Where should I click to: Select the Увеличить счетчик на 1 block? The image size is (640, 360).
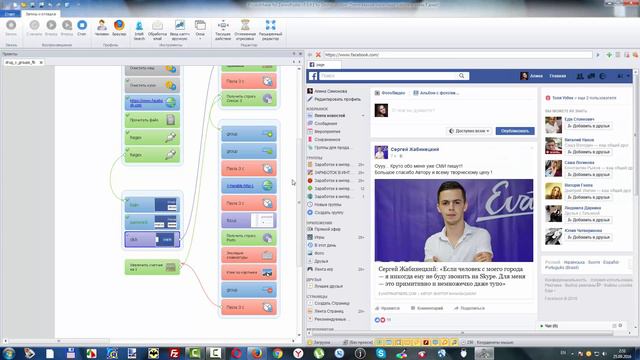pos(152,267)
